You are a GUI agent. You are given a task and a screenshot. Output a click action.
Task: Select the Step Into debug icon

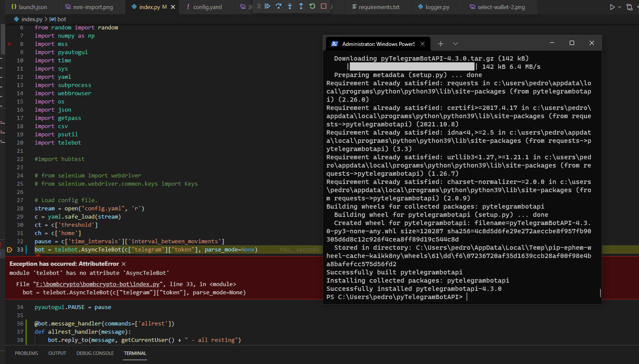(x=289, y=6)
